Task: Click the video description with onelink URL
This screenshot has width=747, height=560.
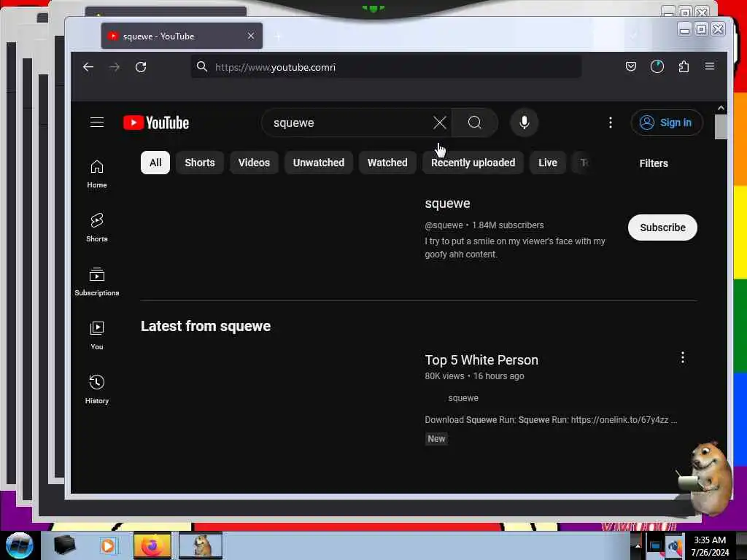Action: (x=551, y=420)
